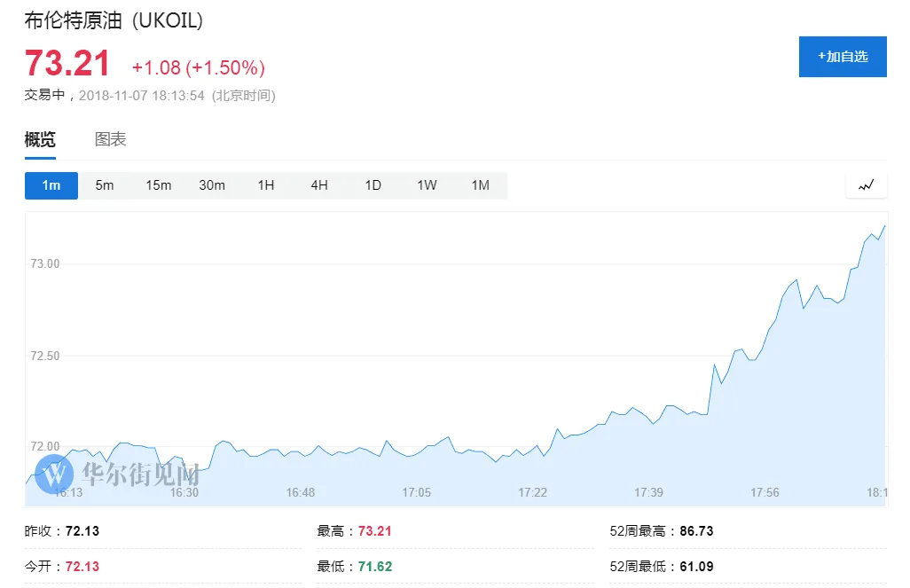Select the 15m interval

159,185
